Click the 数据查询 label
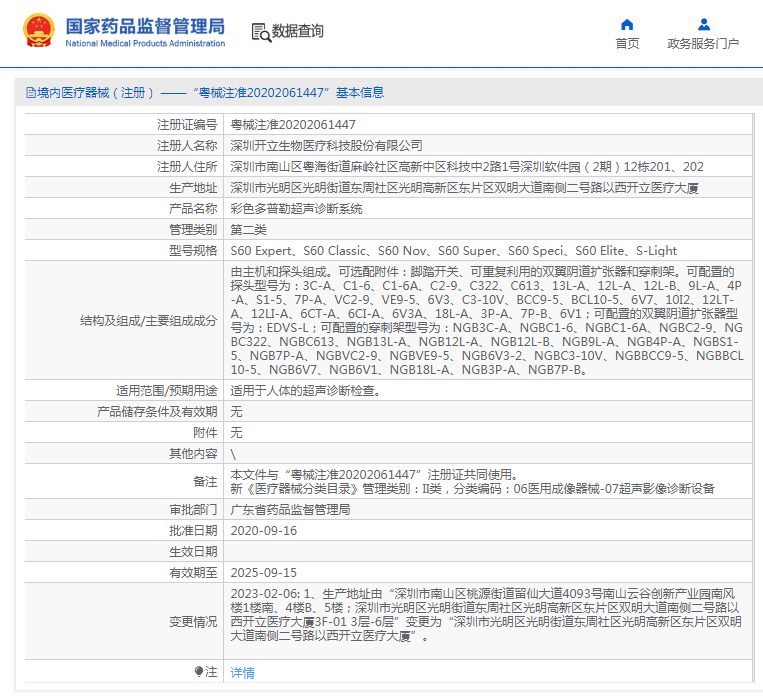763x698 pixels. click(x=297, y=31)
